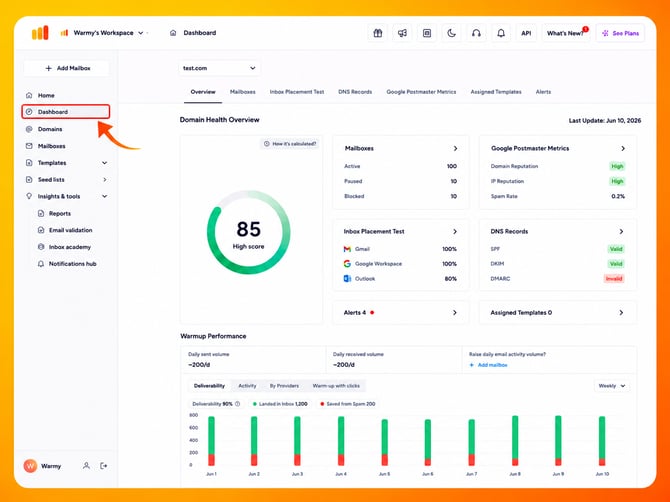This screenshot has width=670, height=502.
Task: Open the DNS Records card chevron
Action: [621, 232]
